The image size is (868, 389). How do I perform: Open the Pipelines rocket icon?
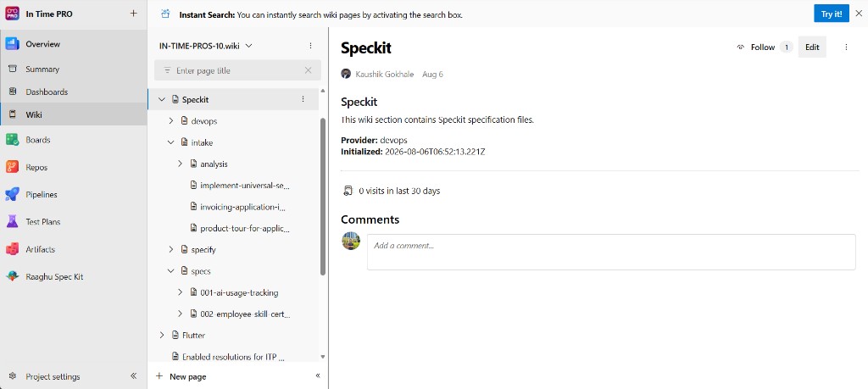click(x=12, y=194)
